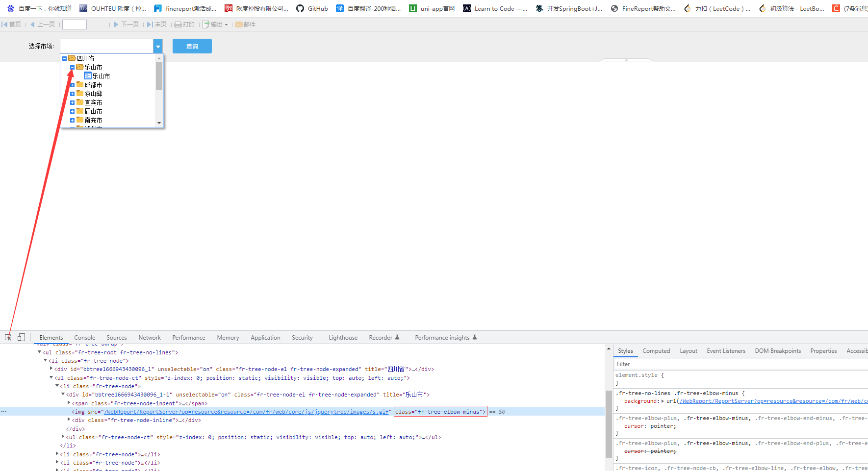Open the Styles sidebar tab
Image resolution: width=868 pixels, height=471 pixels.
[x=625, y=351]
